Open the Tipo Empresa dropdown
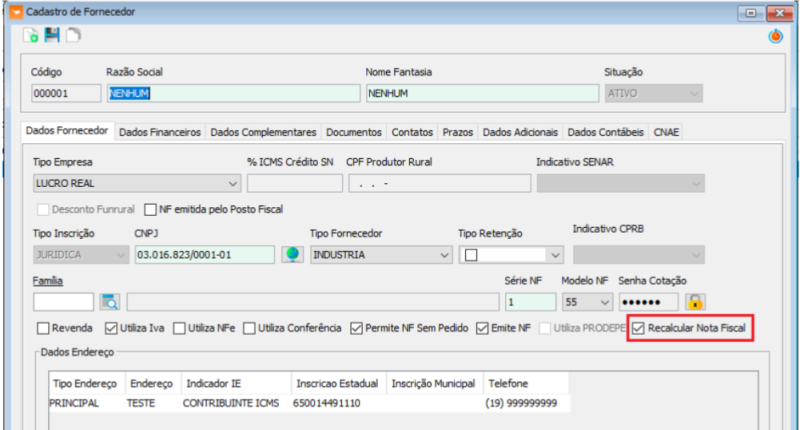The image size is (800, 430). [232, 183]
